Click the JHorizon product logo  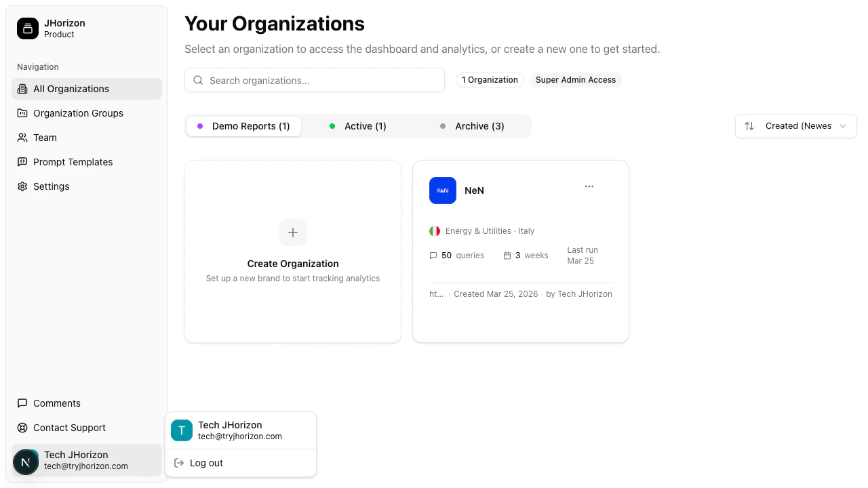point(27,28)
